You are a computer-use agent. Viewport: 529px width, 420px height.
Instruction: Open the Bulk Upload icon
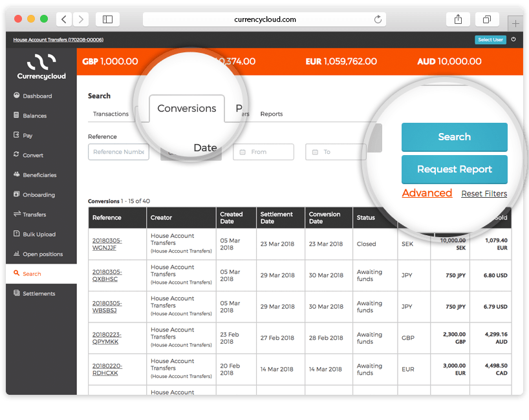click(16, 234)
